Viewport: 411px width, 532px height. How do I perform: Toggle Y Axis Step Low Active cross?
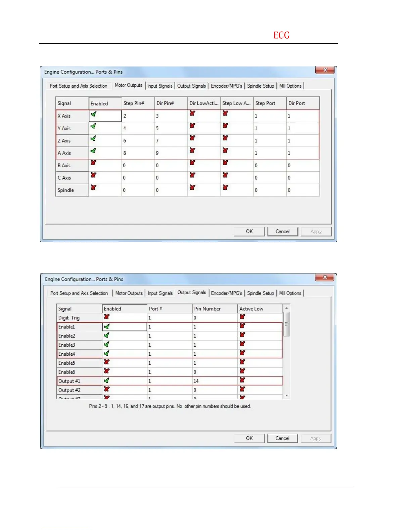[225, 125]
